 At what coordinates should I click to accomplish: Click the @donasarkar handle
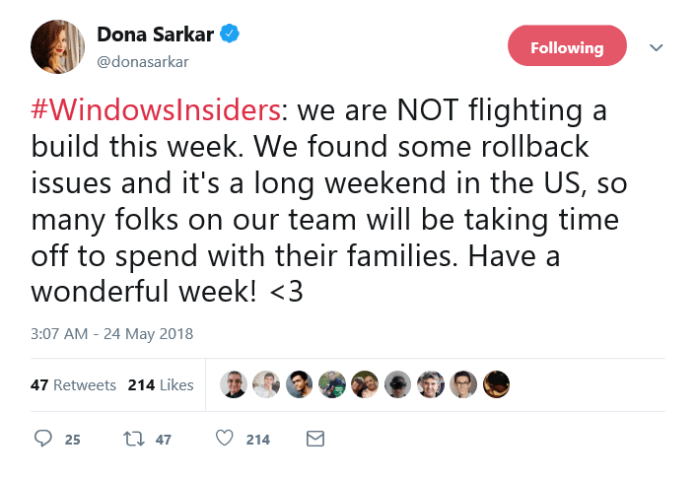142,62
